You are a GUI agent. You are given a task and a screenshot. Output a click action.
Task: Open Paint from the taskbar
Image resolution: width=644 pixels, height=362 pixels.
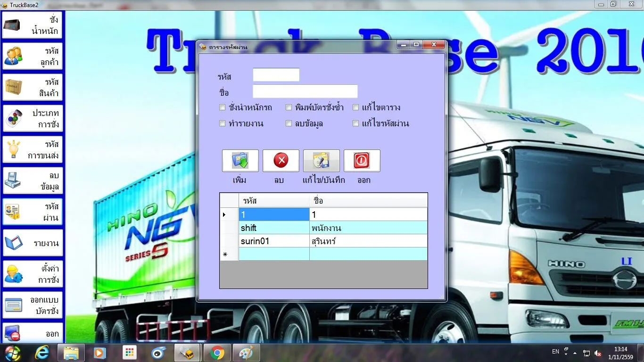tap(246, 353)
